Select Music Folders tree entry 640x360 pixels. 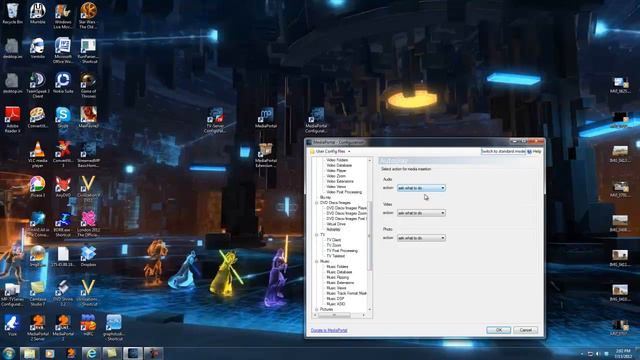(337, 267)
